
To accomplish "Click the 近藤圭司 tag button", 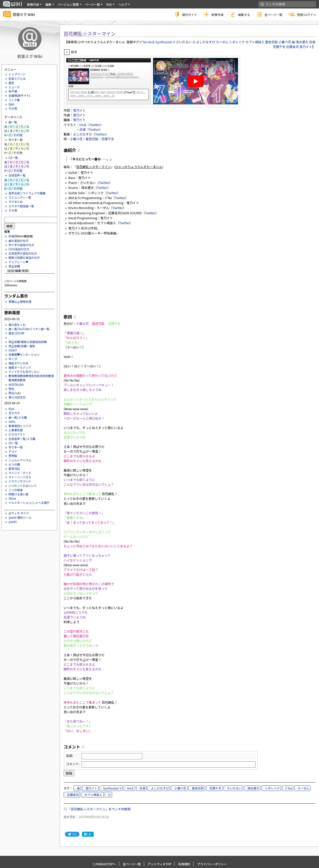I will [x=72, y=794].
